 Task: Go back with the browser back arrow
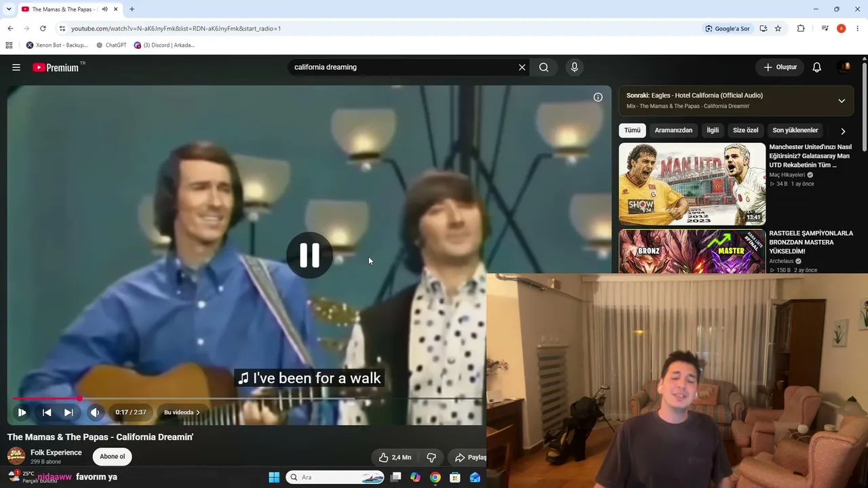(x=10, y=28)
